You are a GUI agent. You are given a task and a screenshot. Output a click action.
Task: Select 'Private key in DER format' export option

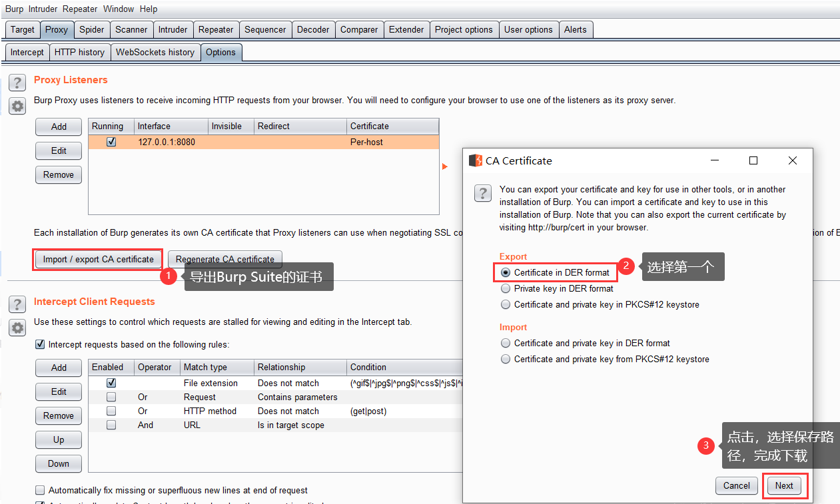[506, 288]
